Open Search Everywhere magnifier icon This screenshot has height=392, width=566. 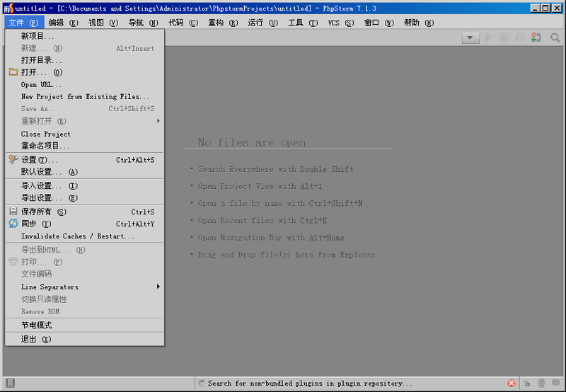tap(555, 38)
